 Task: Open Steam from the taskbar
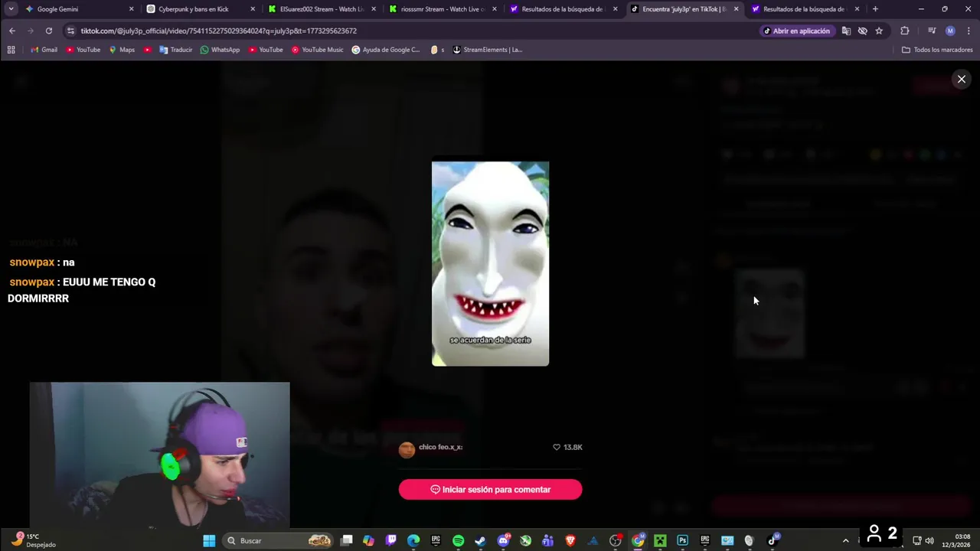(x=480, y=540)
